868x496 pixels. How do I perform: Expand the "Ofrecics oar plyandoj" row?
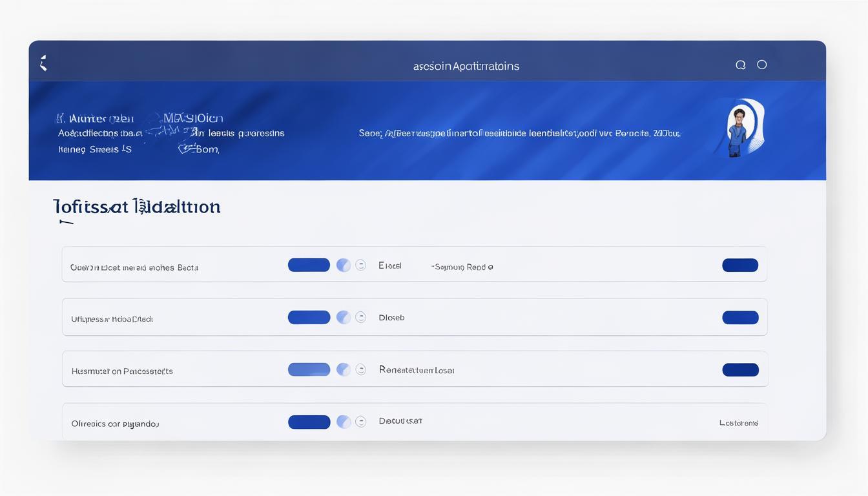click(x=115, y=424)
